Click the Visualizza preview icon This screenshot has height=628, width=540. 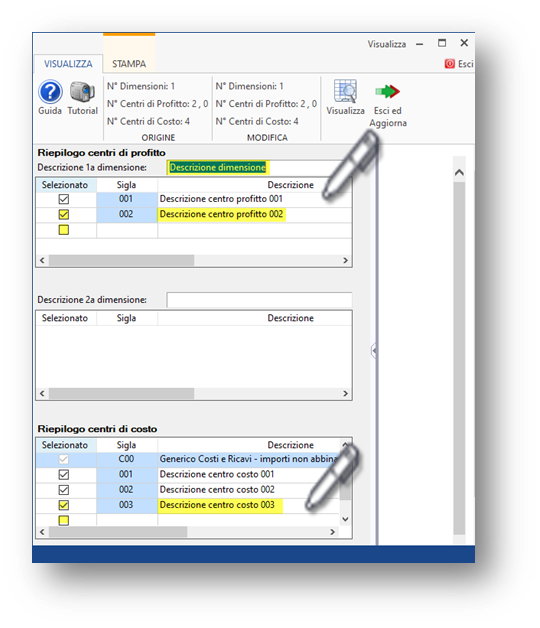[x=345, y=91]
